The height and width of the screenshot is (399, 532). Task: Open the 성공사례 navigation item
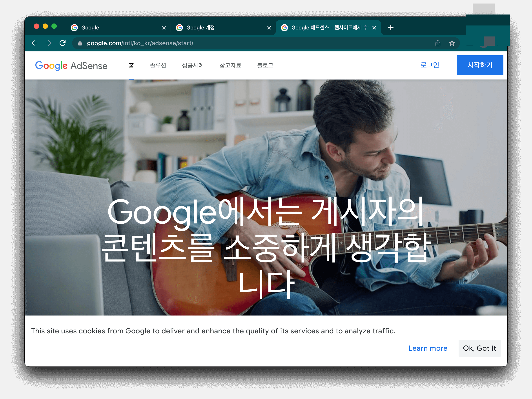[x=193, y=65]
